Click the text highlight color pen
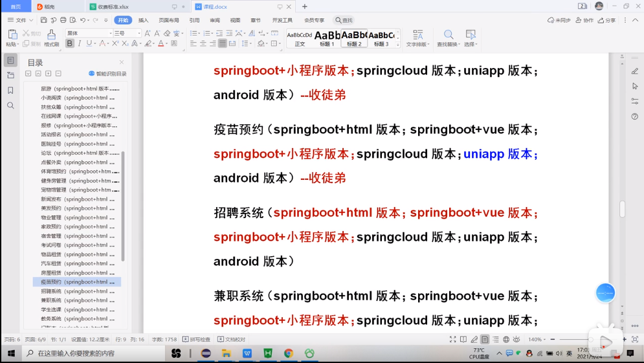The height and width of the screenshot is (363, 644). 148,43
